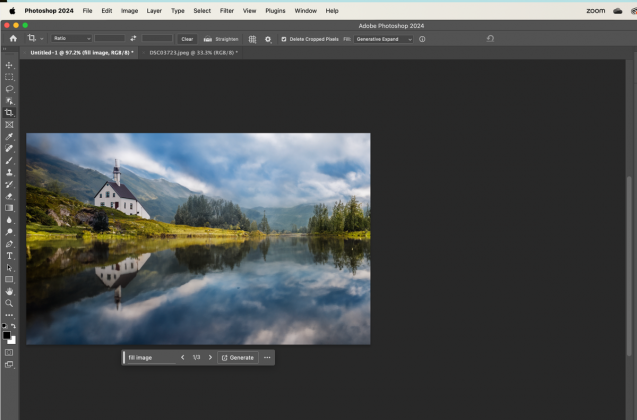Open crop overlay grid options
This screenshot has height=420, width=637.
253,39
